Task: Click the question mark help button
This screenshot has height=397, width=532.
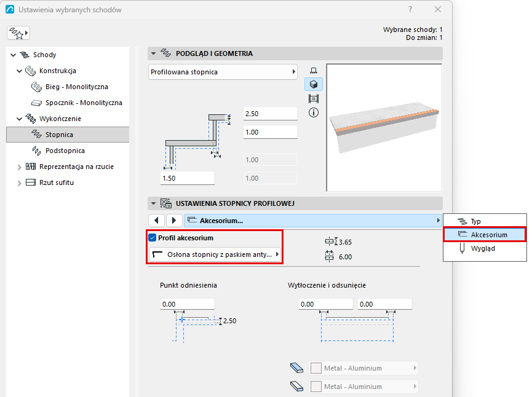Action: point(410,9)
